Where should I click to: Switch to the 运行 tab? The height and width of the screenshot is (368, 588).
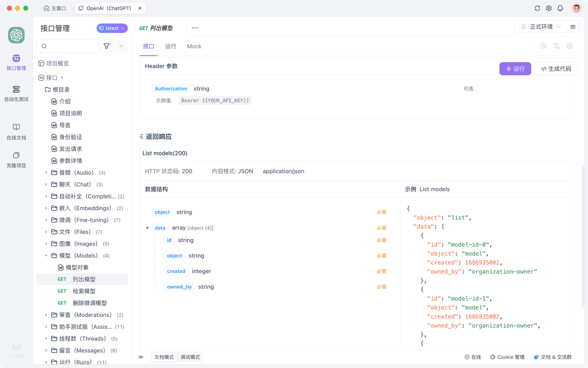tap(171, 46)
